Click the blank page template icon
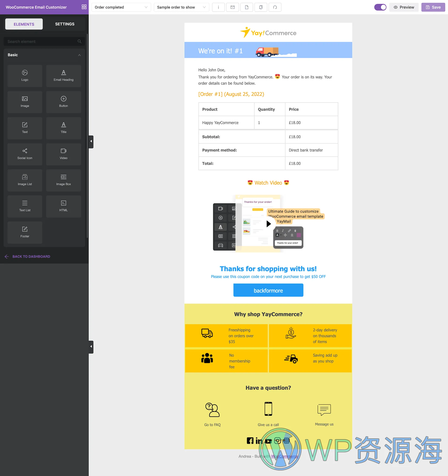 coord(247,7)
